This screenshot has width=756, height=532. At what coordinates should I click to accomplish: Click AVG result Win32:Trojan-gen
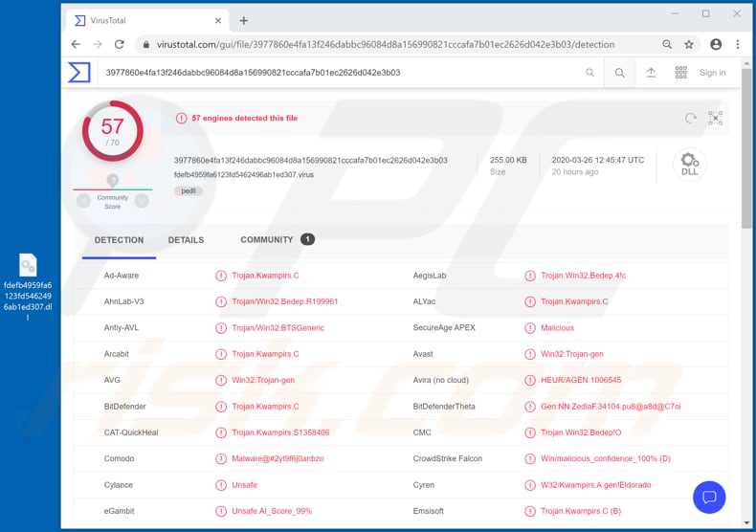pos(263,380)
